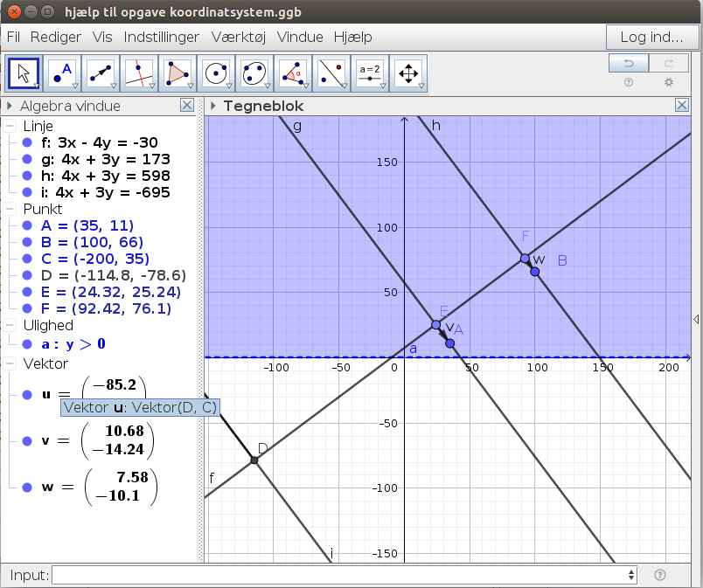Toggle visibility of point C

(27, 259)
